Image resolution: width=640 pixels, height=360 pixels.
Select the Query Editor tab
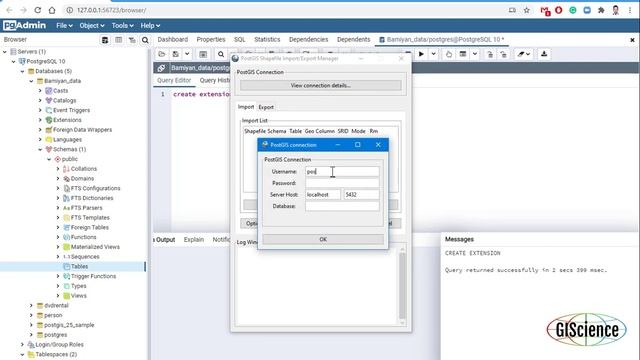tap(174, 80)
